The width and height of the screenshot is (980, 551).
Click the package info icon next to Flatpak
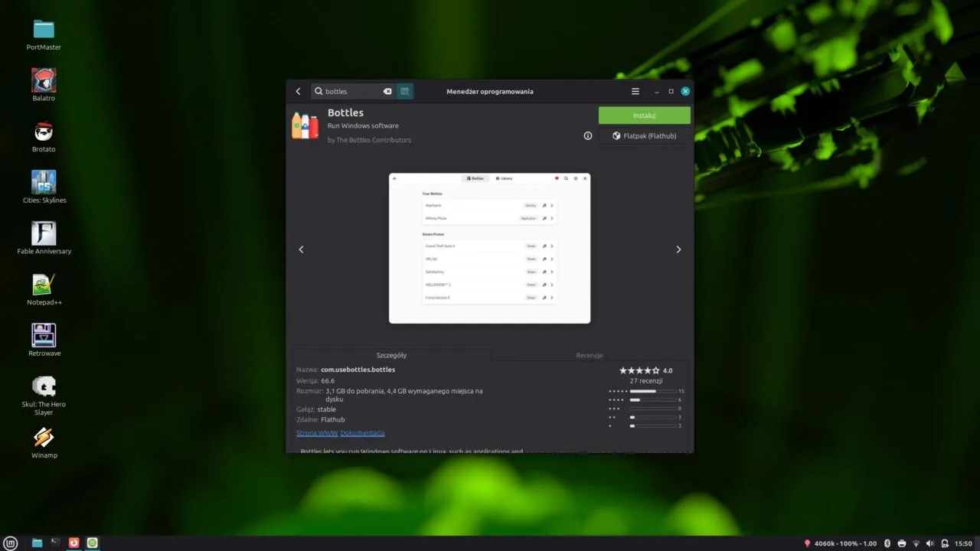[x=588, y=135]
